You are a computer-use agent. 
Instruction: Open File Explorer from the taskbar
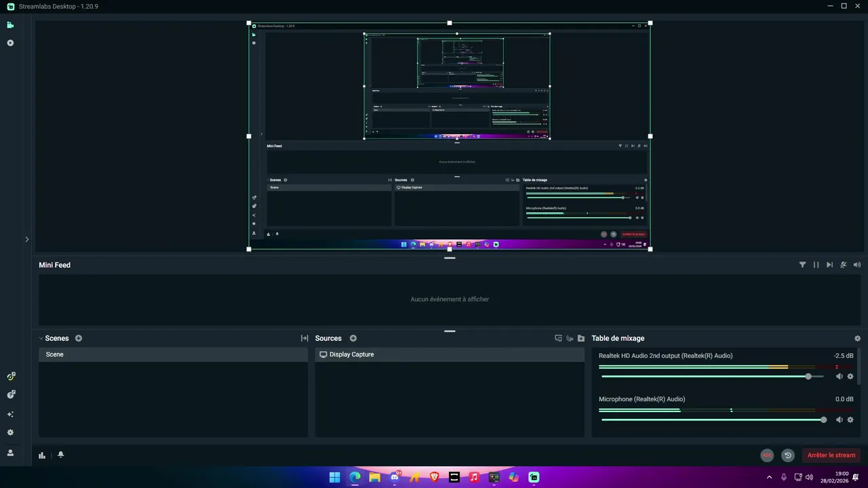click(x=374, y=477)
